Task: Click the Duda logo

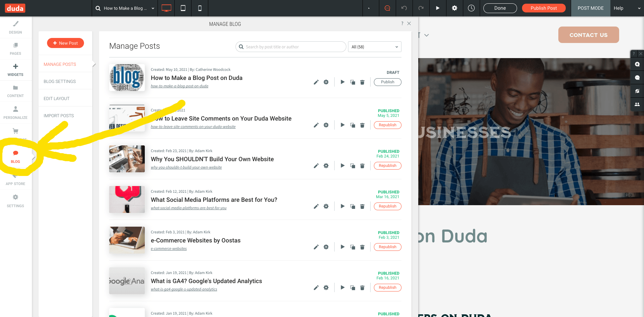Action: (x=15, y=8)
